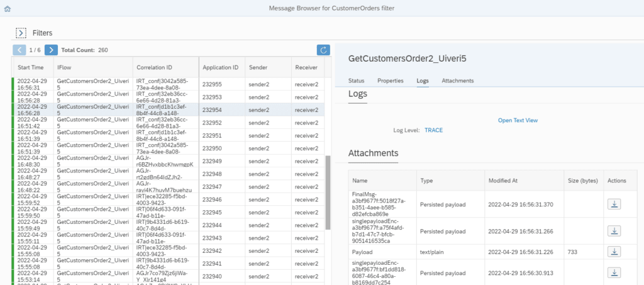Go to the Home page icon
This screenshot has height=285, width=644.
click(7, 8)
